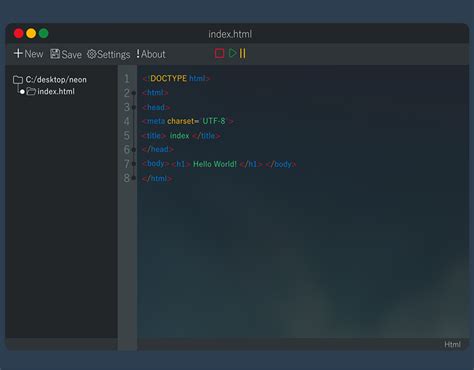The height and width of the screenshot is (370, 474).
Task: Toggle the fold marker on line 2
Action: (134, 93)
